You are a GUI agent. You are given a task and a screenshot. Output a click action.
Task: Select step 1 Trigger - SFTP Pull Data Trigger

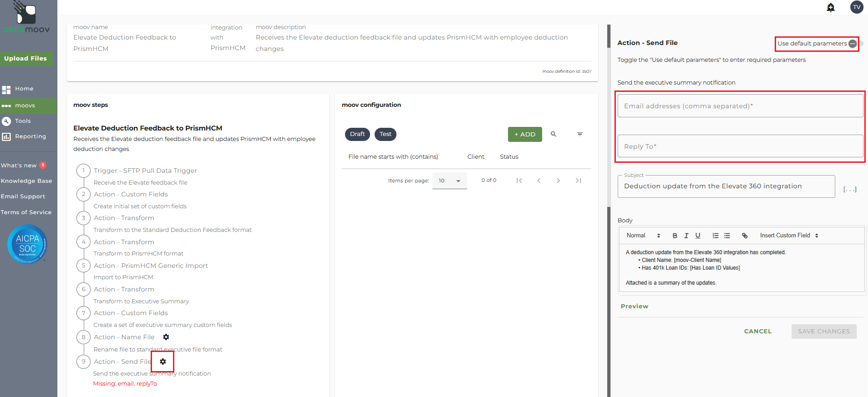[145, 171]
